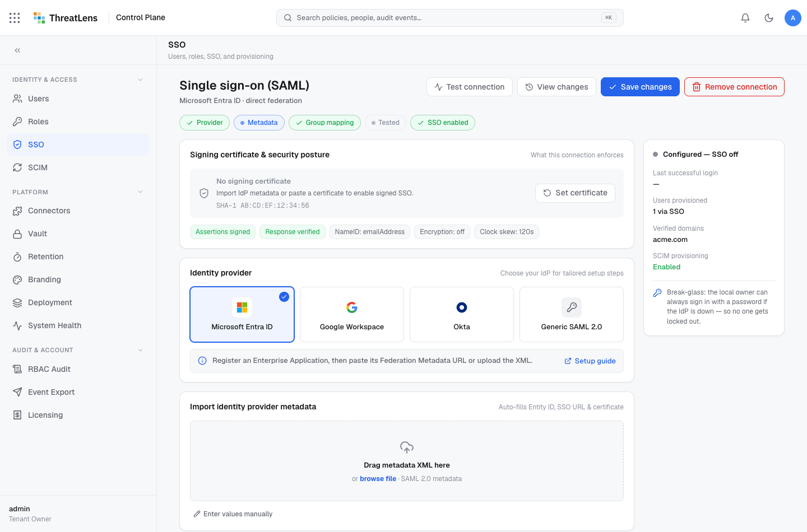Click the pencil icon beside Enter values manually
Viewport: 807px width, 532px height.
tap(197, 514)
